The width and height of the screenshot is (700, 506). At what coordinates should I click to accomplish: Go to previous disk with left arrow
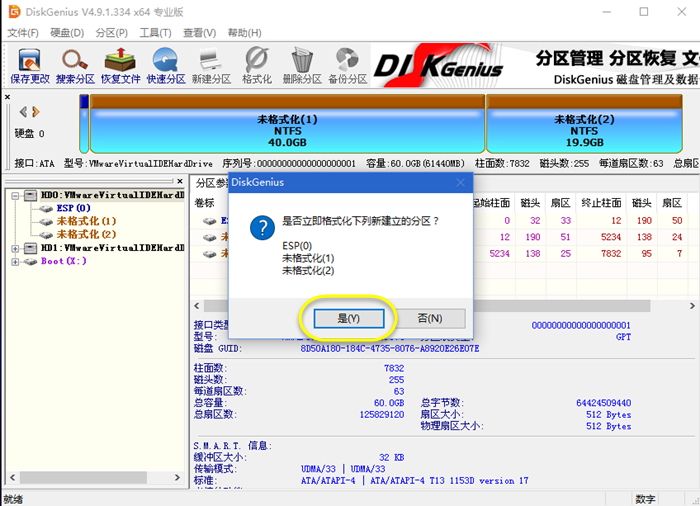pos(23,112)
